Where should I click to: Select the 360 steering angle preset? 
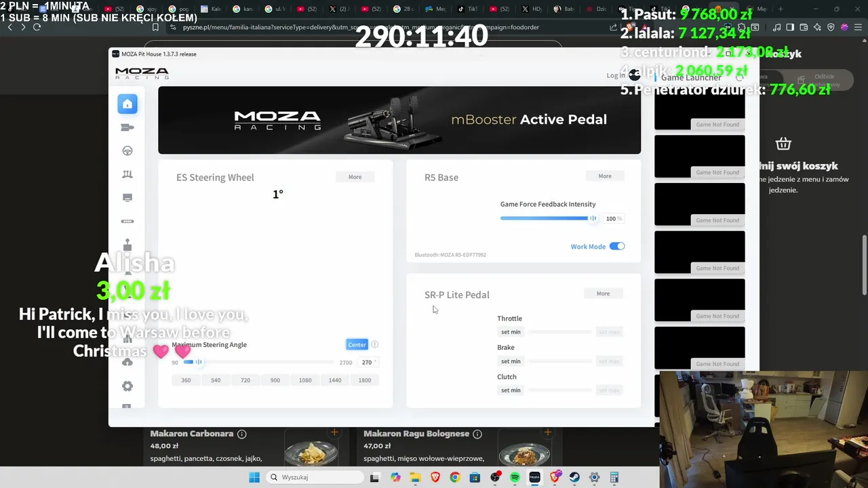point(186,380)
